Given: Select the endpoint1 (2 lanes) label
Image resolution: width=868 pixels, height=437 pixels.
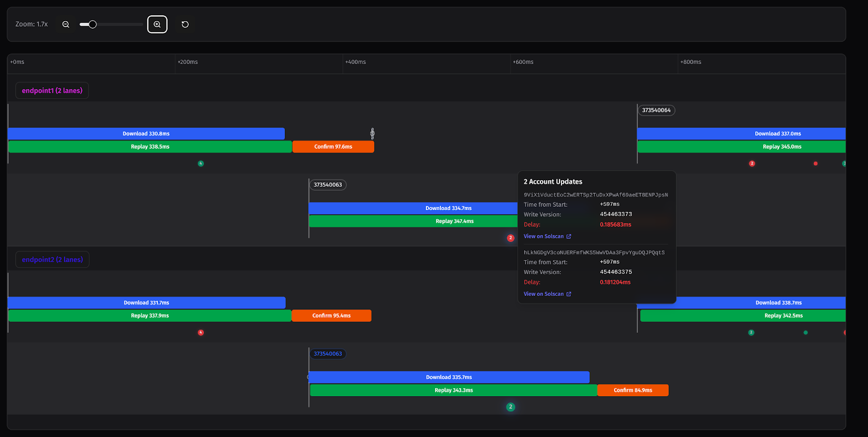Looking at the screenshot, I should click(52, 91).
